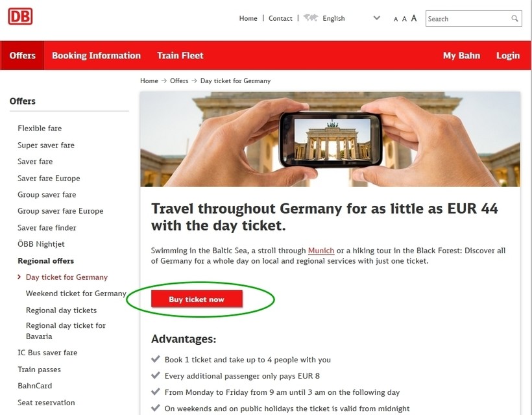The image size is (532, 415).
Task: Click the Brandenburg Gate banner image
Action: click(330, 139)
